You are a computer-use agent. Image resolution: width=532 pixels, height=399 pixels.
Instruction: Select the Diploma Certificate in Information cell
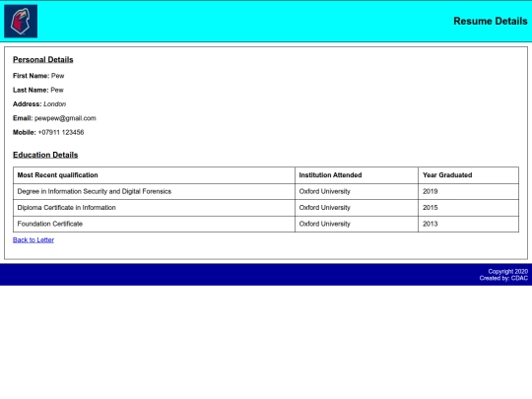(154, 208)
